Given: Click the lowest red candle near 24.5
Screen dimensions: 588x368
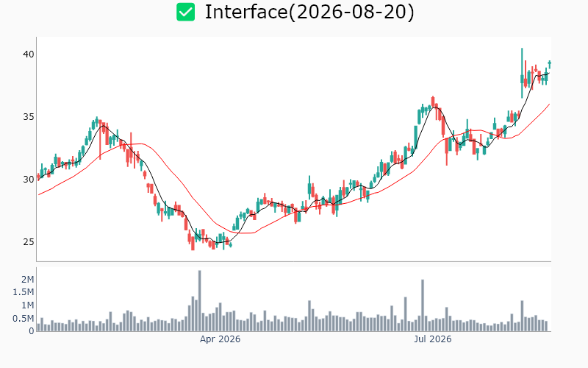Looking at the screenshot, I should pyautogui.click(x=193, y=243).
